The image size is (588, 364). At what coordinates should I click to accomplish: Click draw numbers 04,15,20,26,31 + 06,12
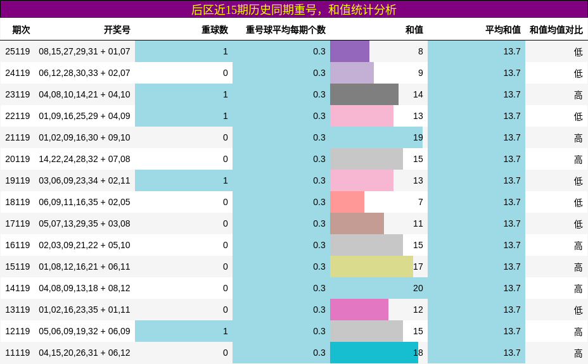[x=84, y=353]
